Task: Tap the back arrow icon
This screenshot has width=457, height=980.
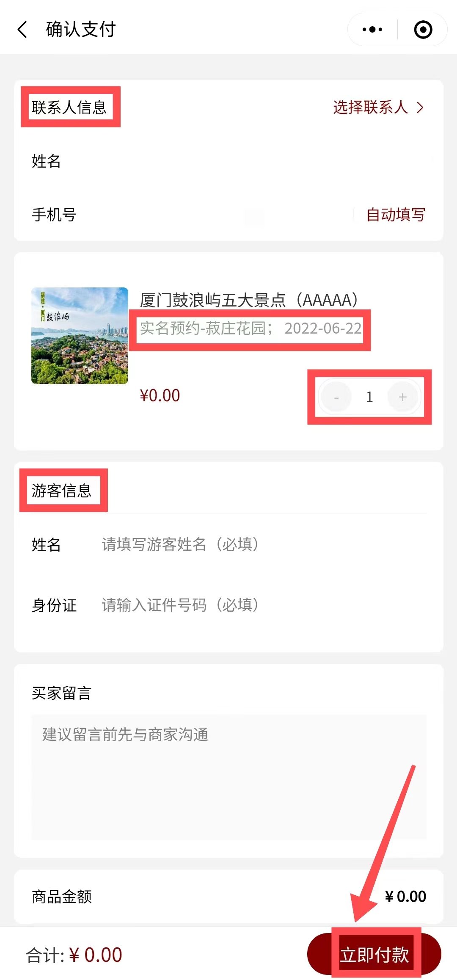Action: (23, 30)
